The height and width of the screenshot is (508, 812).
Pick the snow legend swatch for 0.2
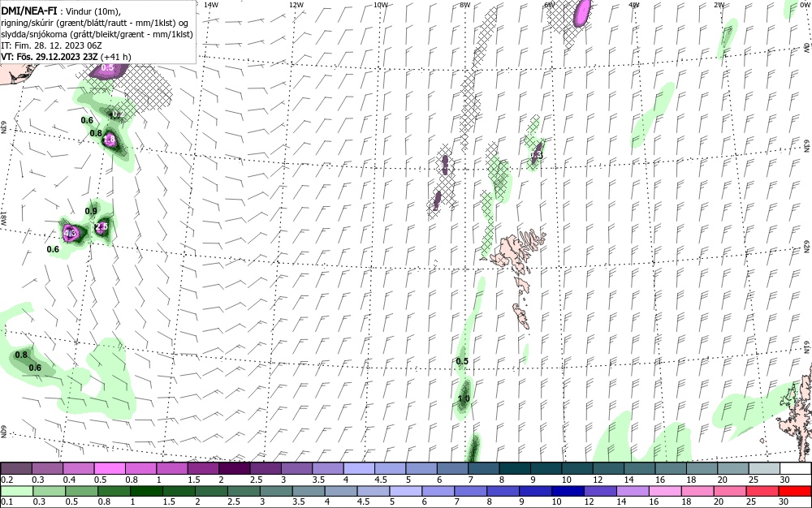(16, 469)
